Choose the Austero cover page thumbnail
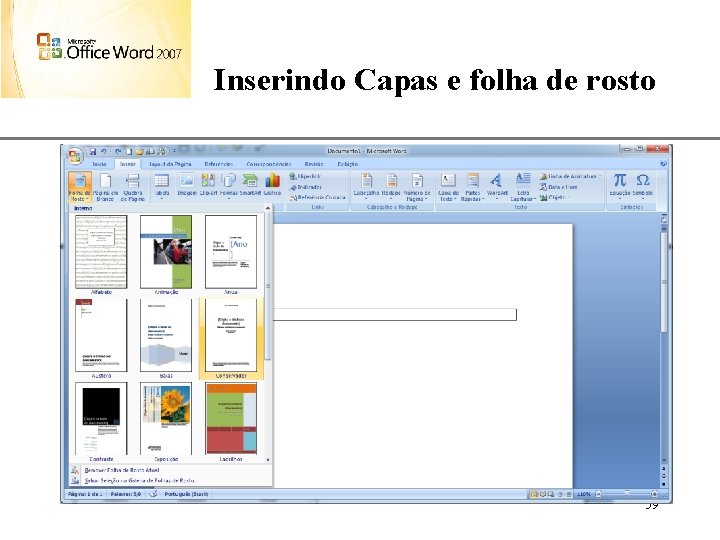Screen dimensions: 720x540 [101, 336]
